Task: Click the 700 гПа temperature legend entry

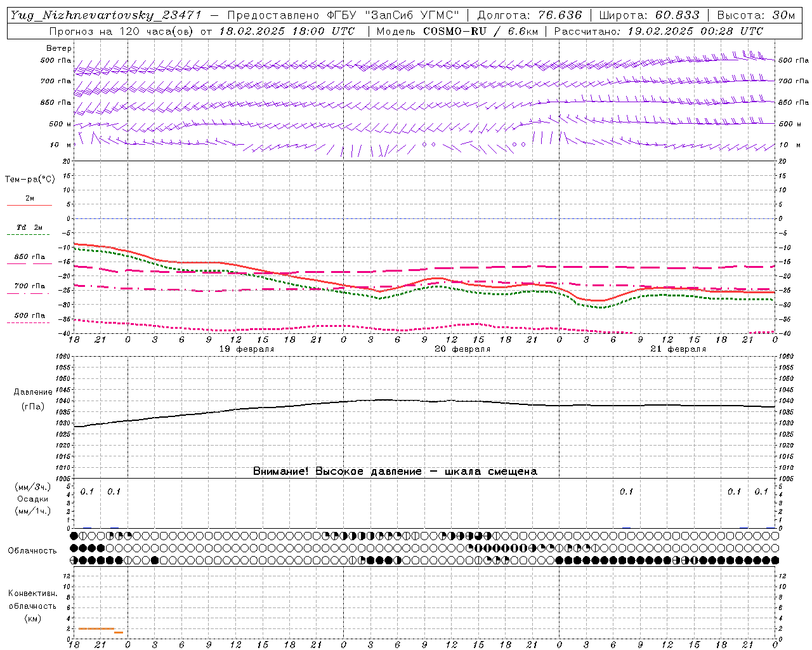Action: [x=29, y=286]
